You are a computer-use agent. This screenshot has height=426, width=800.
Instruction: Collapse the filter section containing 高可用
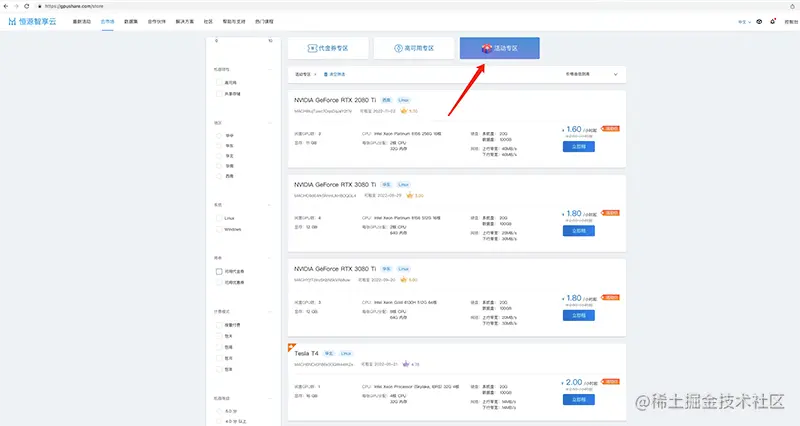point(270,69)
